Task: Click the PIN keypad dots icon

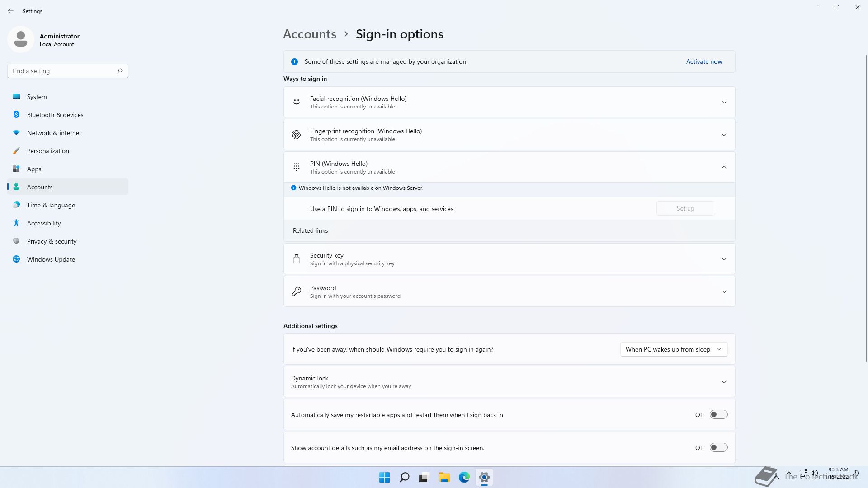Action: (x=297, y=167)
